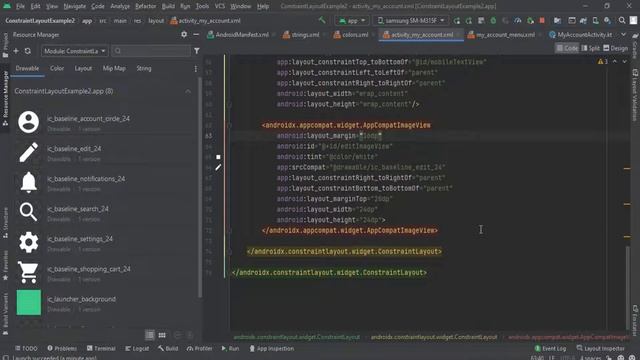Open the resource tabs overflow menu

tap(196, 69)
